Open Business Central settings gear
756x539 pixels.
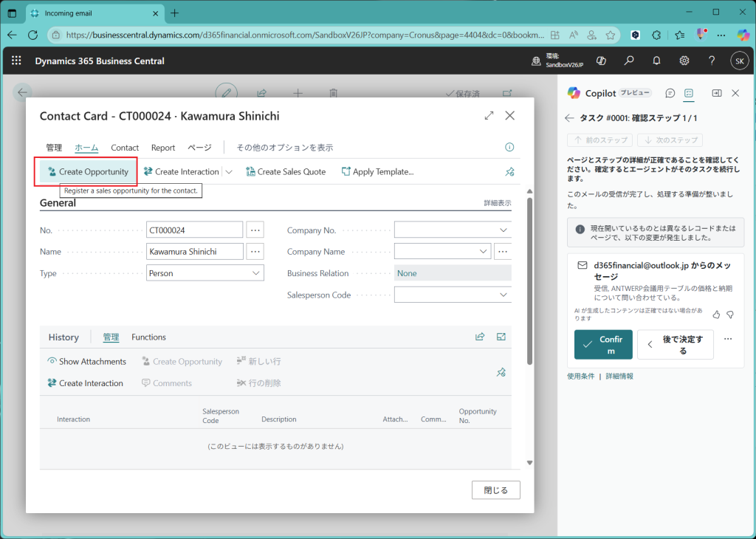[x=684, y=61]
